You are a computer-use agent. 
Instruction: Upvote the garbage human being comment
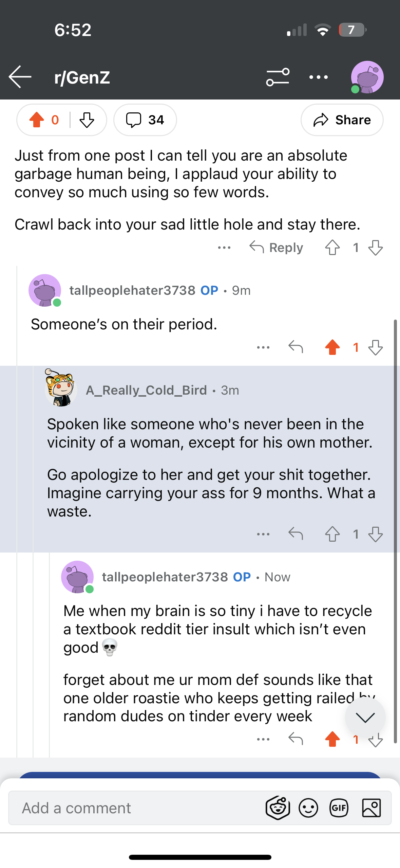332,248
